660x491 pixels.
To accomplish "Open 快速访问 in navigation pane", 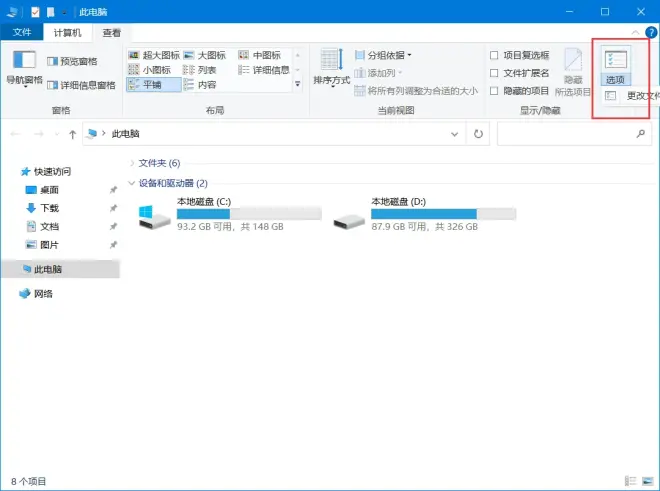I will (46, 171).
